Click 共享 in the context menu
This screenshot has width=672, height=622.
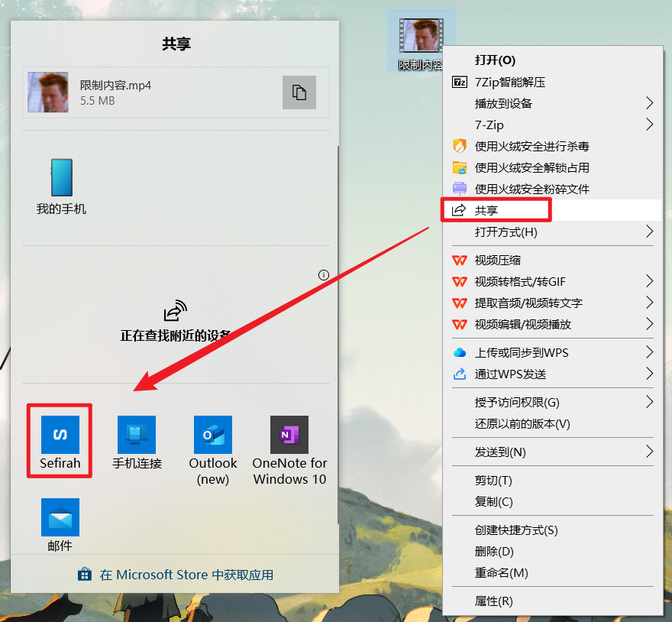click(x=552, y=210)
